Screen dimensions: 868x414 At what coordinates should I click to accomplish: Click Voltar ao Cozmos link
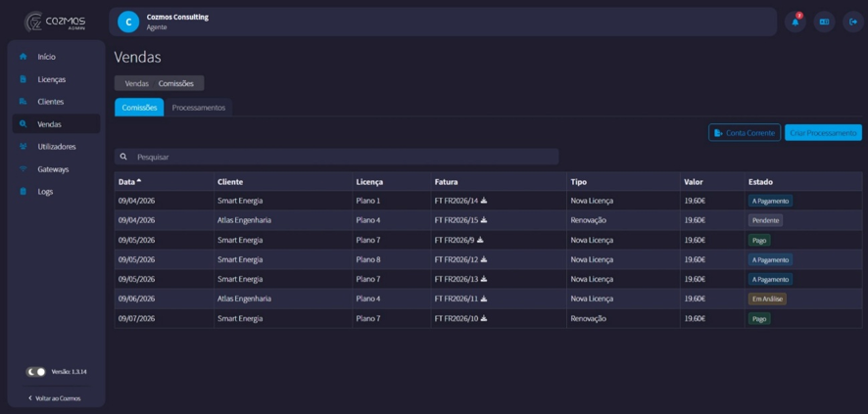pos(54,398)
